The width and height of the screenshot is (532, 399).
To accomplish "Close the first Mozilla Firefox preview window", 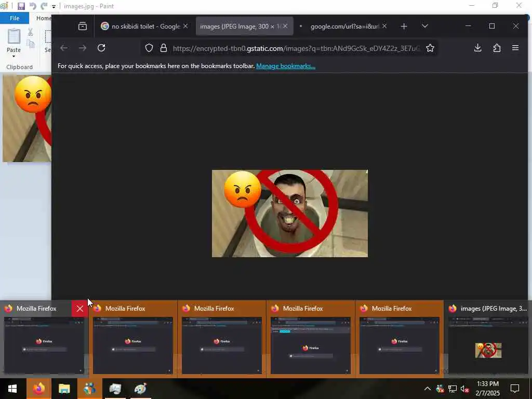I will (79, 309).
